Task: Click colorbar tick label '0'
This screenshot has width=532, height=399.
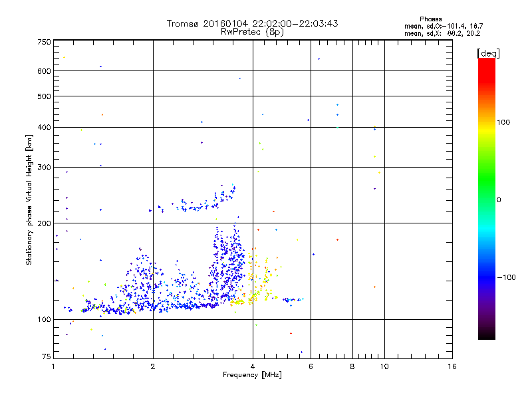Action: 499,200
